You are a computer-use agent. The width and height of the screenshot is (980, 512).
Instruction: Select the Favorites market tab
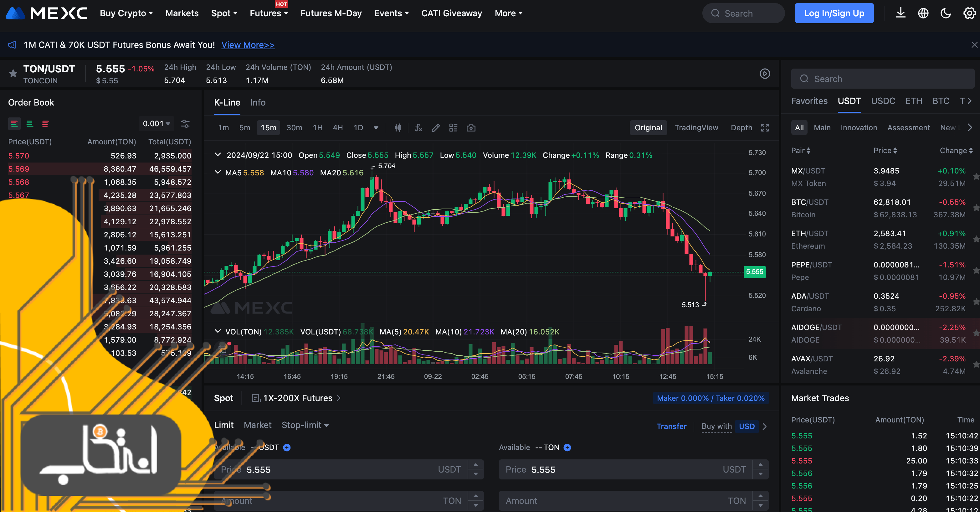pyautogui.click(x=809, y=101)
